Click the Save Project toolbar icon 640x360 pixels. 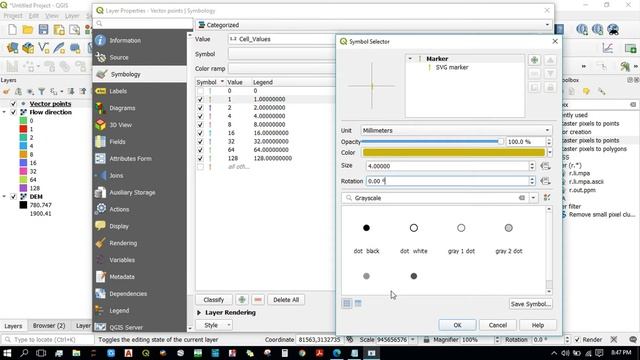click(43, 29)
